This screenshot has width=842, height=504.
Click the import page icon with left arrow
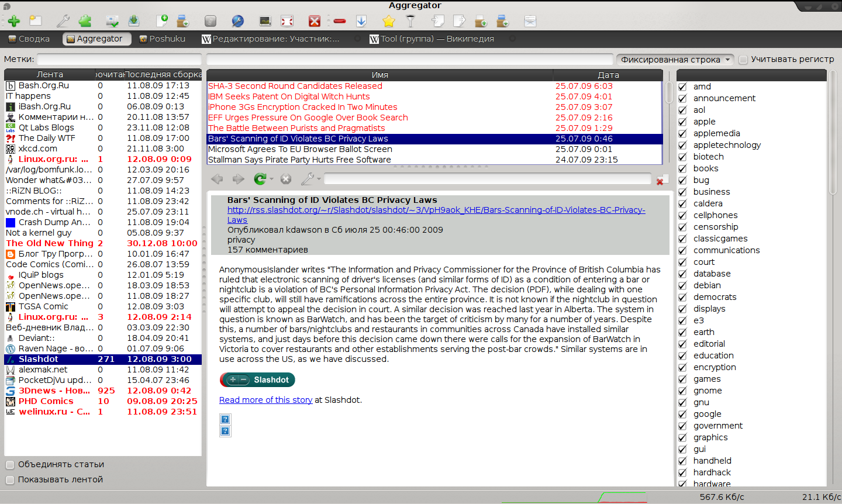(438, 22)
